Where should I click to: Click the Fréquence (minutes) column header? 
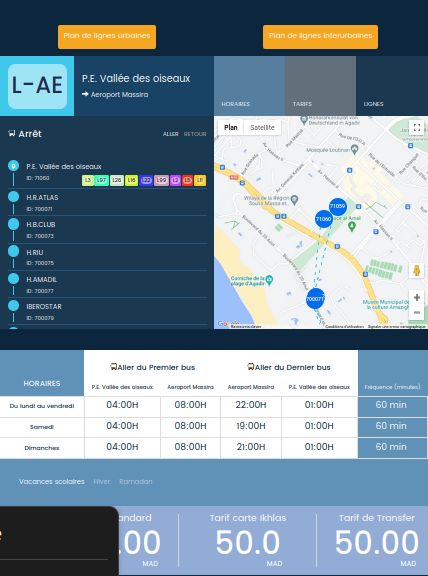392,387
